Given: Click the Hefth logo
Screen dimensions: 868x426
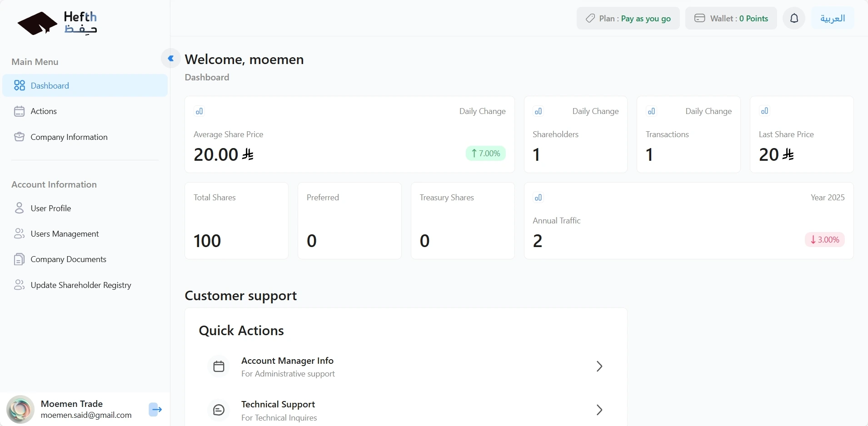Looking at the screenshot, I should pos(57,23).
